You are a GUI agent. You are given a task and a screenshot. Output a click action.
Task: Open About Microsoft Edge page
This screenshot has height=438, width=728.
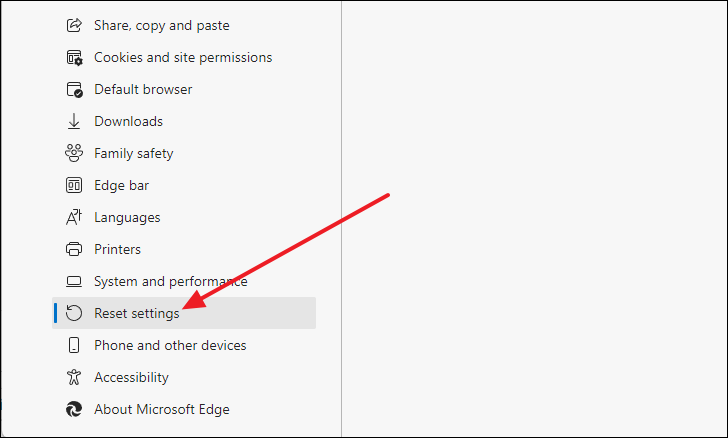(x=161, y=409)
